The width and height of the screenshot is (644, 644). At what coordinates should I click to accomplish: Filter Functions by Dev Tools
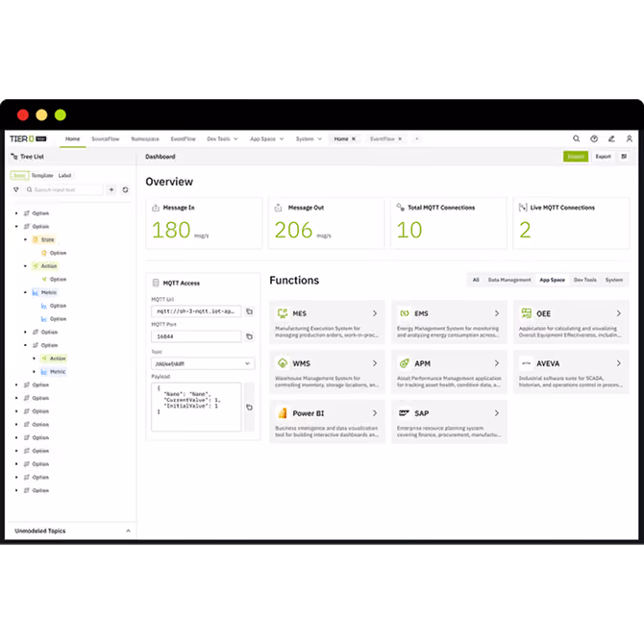coord(584,280)
